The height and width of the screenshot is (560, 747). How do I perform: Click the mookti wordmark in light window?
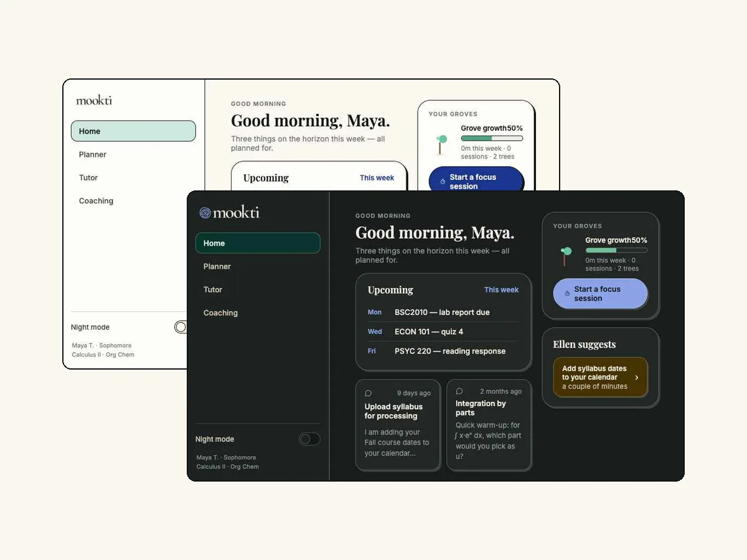click(x=94, y=100)
